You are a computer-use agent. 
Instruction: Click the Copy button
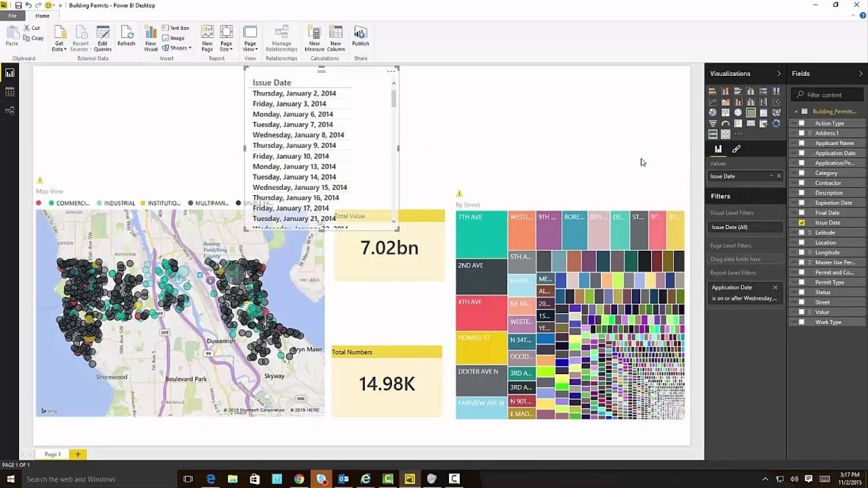click(33, 38)
